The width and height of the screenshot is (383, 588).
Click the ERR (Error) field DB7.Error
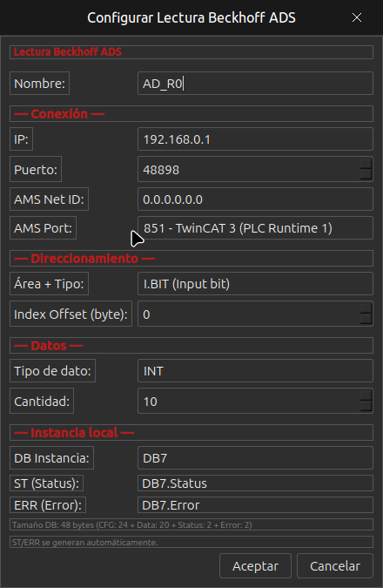pos(255,504)
